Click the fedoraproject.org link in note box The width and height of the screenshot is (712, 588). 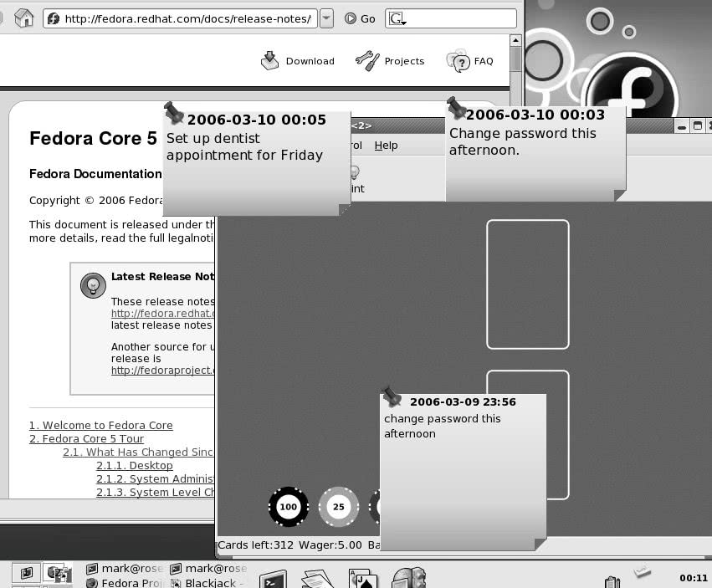pyautogui.click(x=162, y=370)
